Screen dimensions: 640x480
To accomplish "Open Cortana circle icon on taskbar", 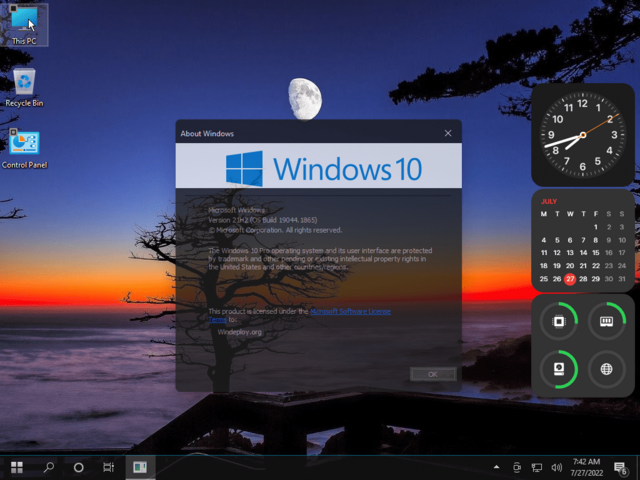I will coord(78,467).
